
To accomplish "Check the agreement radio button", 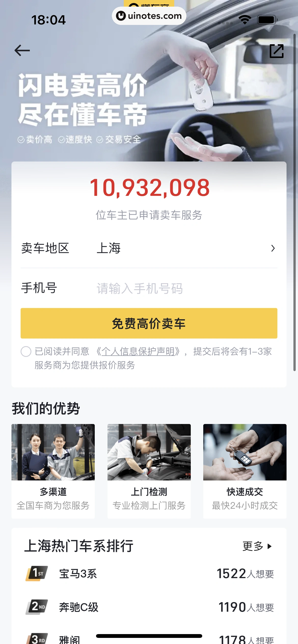I will point(26,352).
